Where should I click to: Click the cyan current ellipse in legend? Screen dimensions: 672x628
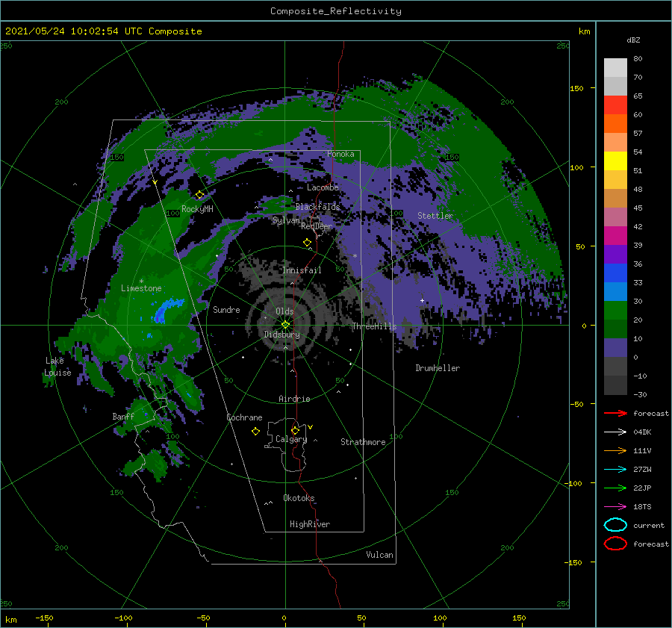pyautogui.click(x=615, y=525)
